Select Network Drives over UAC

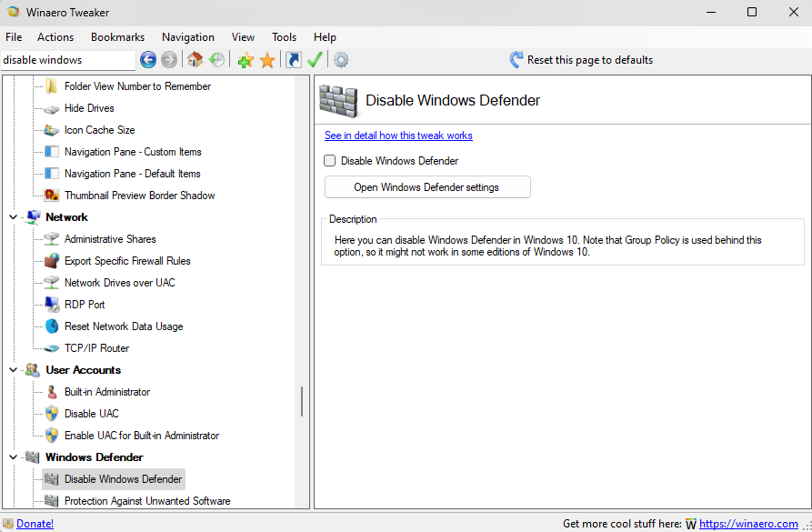click(x=120, y=282)
